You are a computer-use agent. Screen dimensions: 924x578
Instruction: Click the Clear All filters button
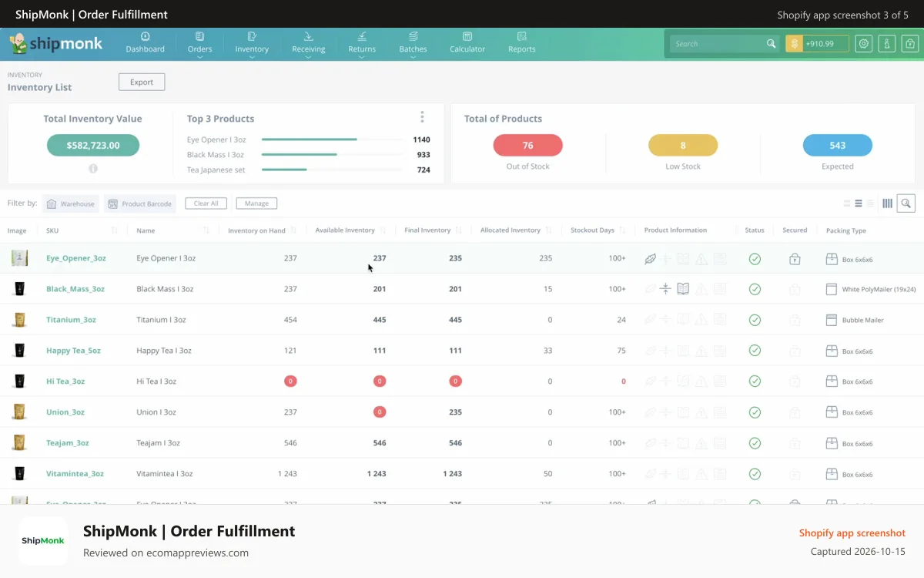tap(206, 203)
